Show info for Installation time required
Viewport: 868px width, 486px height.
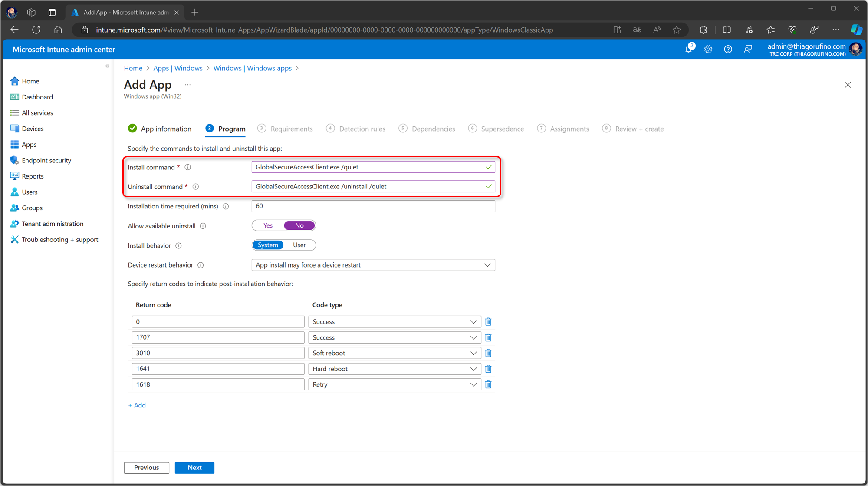coord(226,206)
